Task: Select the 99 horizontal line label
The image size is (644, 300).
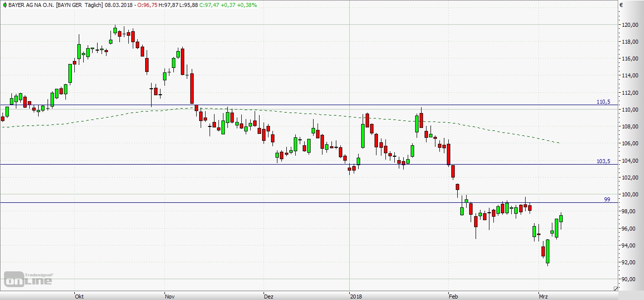Action: pos(607,199)
